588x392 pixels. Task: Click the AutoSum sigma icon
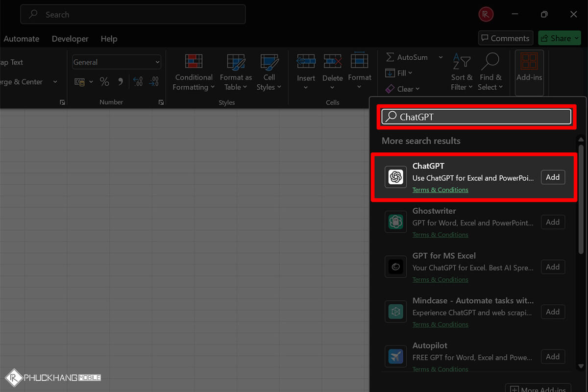[x=390, y=57]
